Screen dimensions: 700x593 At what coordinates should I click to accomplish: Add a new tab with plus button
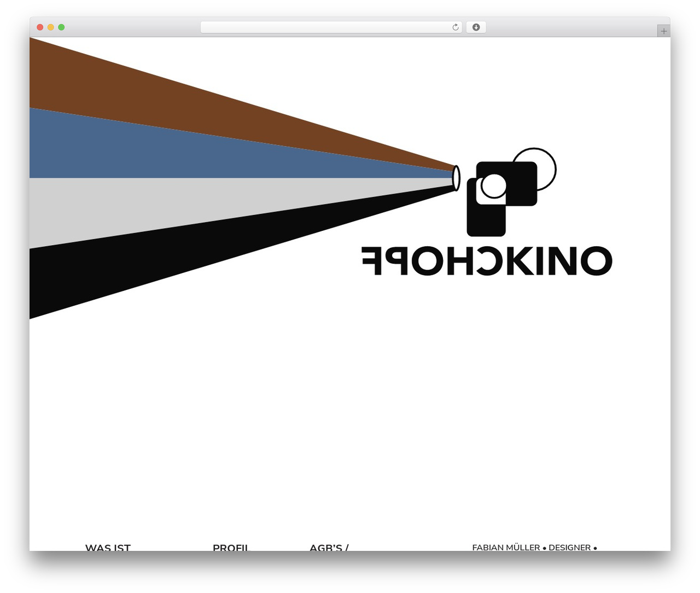663,31
